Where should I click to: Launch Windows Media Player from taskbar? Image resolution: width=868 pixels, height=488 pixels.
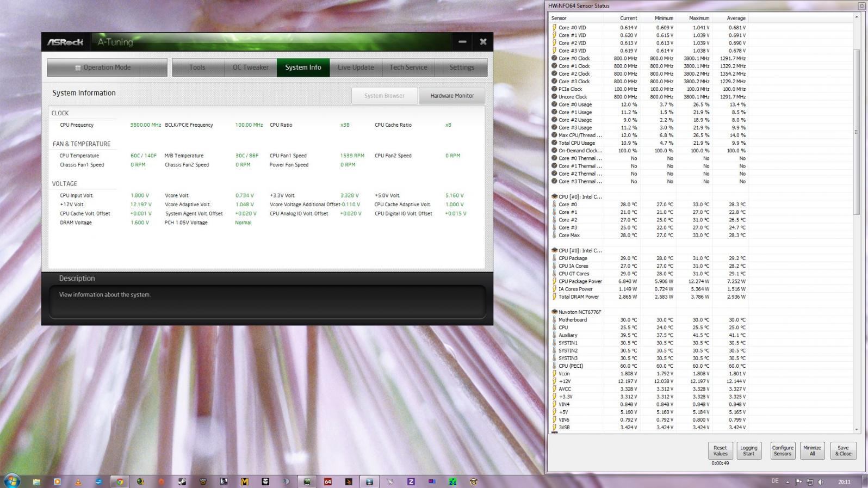tap(57, 481)
